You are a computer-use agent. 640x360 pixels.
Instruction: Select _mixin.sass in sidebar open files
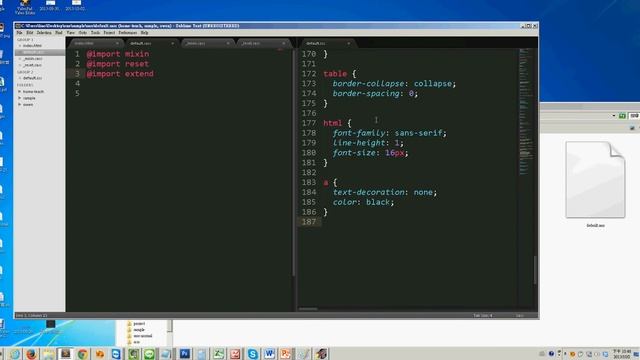[33, 59]
